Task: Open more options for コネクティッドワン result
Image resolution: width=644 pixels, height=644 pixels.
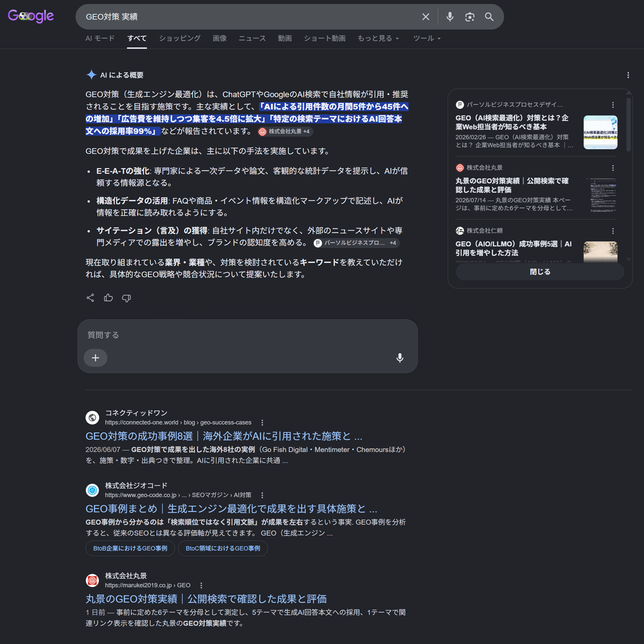Action: pos(262,423)
